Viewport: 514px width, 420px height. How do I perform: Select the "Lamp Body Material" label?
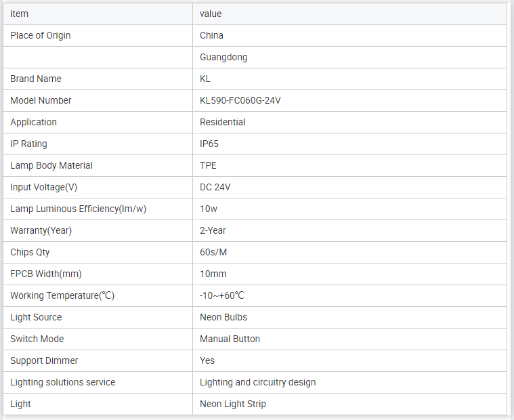coord(51,165)
